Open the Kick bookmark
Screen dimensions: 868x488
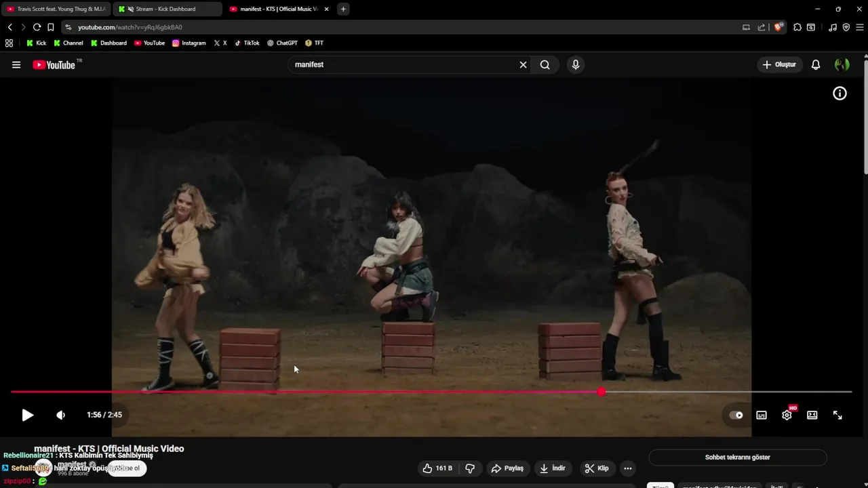pyautogui.click(x=36, y=43)
